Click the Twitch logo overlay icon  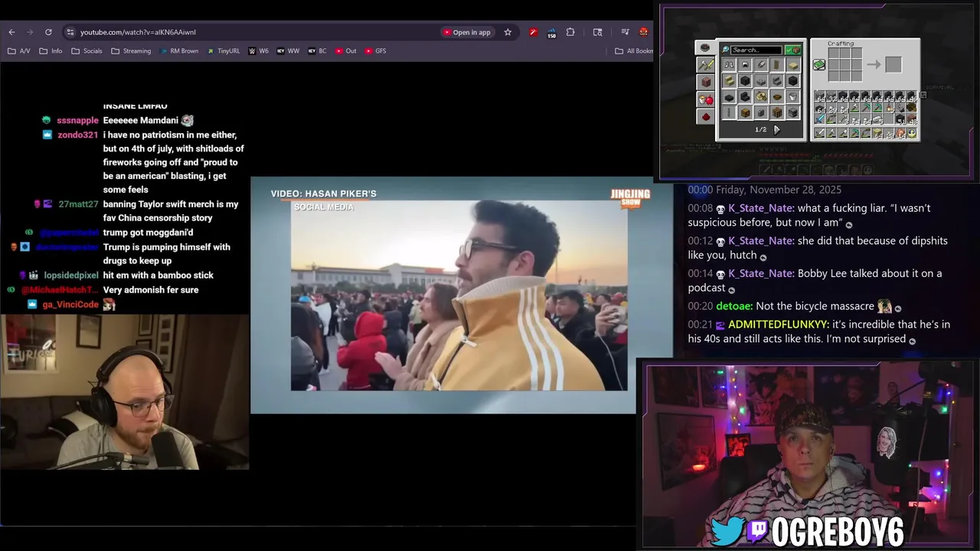coord(758,532)
